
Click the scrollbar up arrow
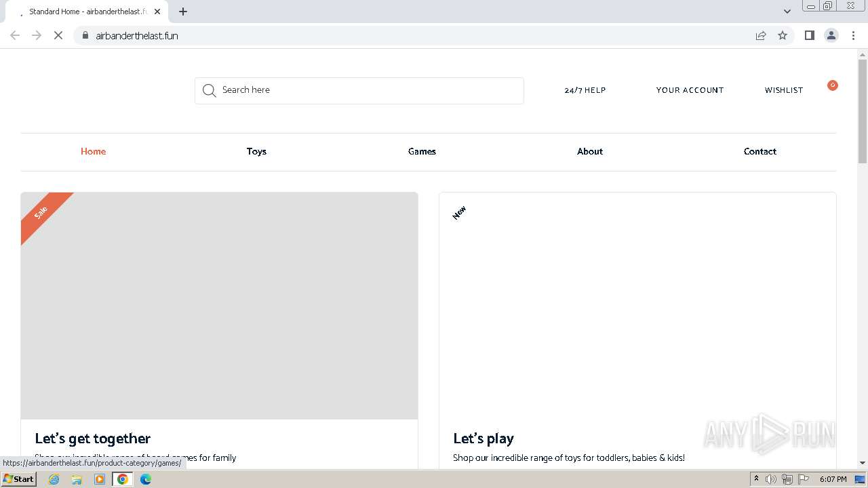tap(863, 54)
